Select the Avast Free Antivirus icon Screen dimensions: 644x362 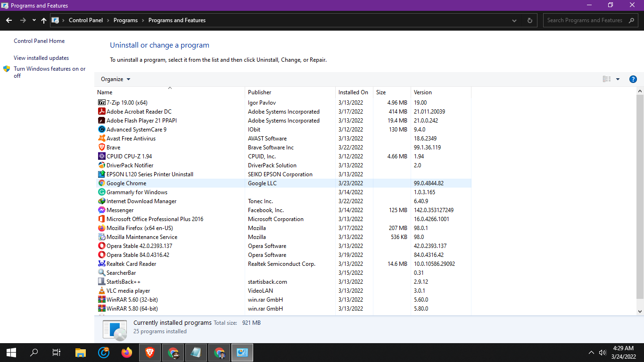(101, 138)
